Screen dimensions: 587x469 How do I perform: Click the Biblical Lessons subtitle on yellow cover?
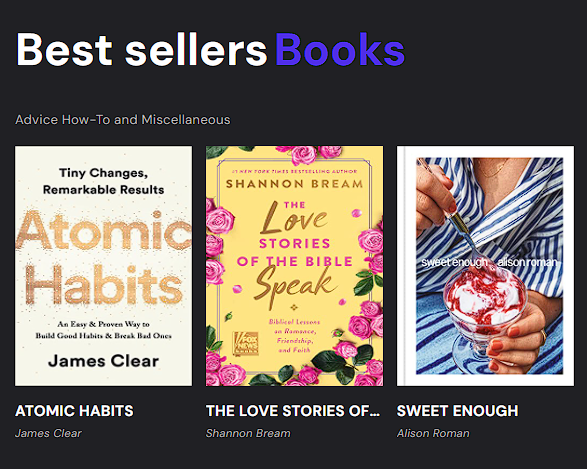[x=294, y=336]
